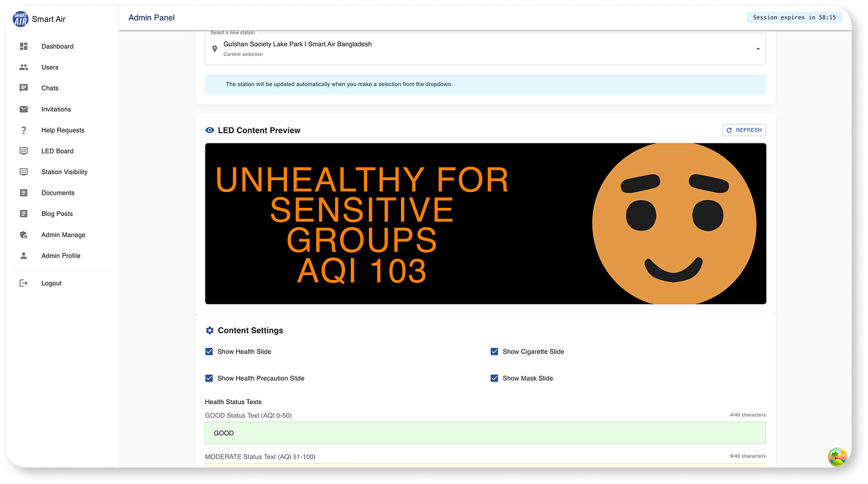
Task: Click the Admin Panel header title
Action: pos(151,18)
